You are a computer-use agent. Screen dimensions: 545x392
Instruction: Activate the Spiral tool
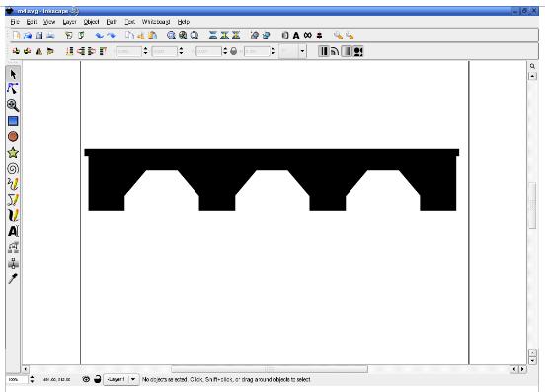click(13, 169)
